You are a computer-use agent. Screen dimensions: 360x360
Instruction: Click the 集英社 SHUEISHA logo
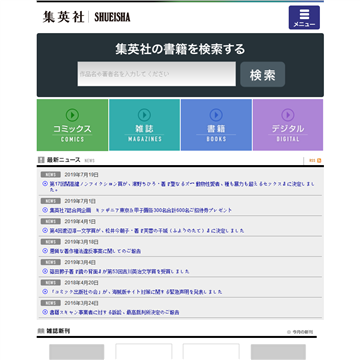tap(86, 17)
